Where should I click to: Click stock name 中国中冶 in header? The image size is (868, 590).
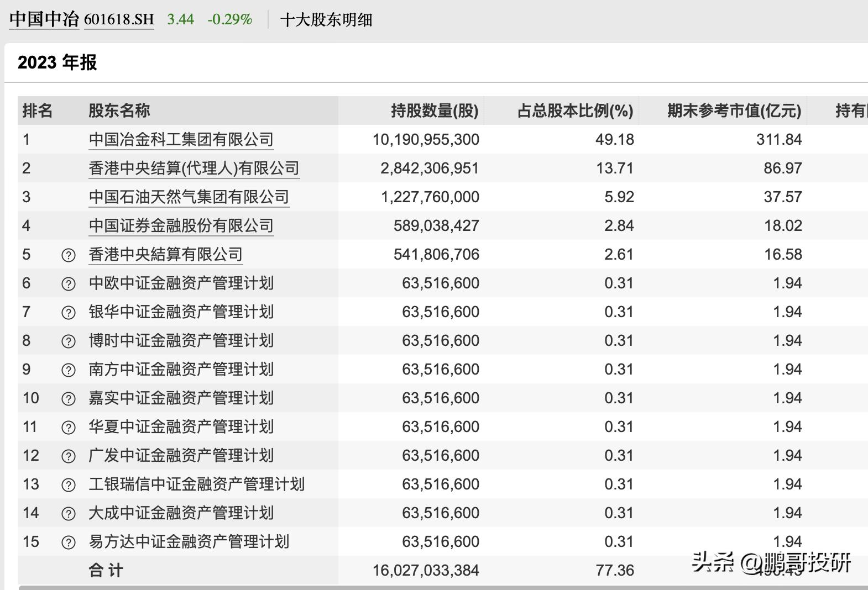pyautogui.click(x=44, y=19)
